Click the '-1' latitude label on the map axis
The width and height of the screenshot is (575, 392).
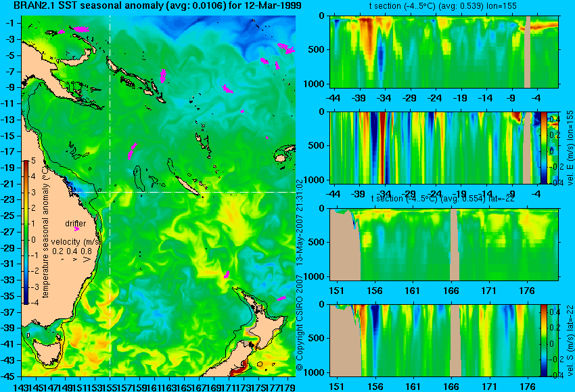point(10,23)
